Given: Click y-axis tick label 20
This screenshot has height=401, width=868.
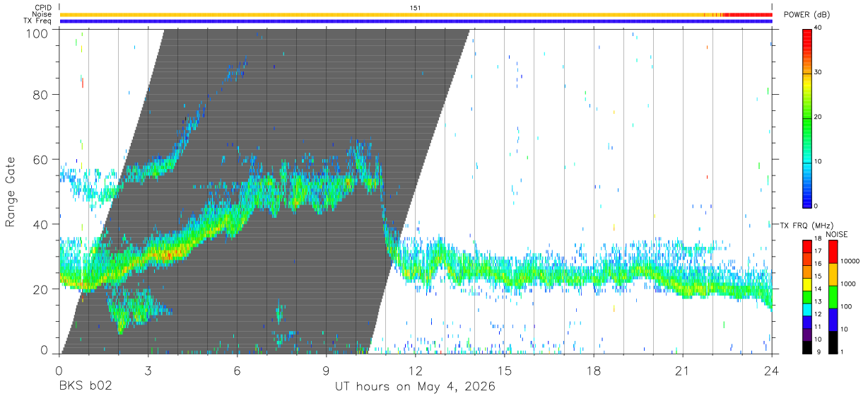Looking at the screenshot, I should (x=40, y=289).
